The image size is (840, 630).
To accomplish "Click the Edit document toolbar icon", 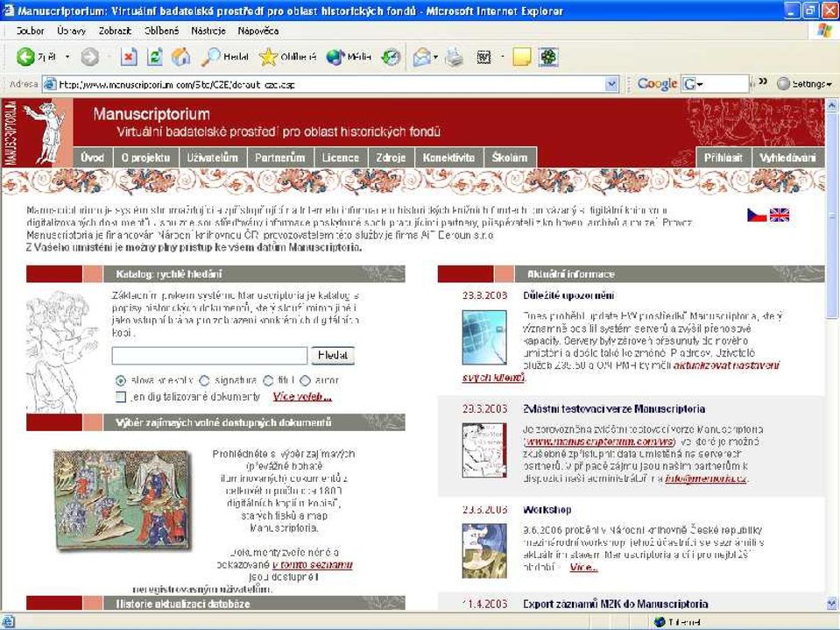I will (x=484, y=57).
